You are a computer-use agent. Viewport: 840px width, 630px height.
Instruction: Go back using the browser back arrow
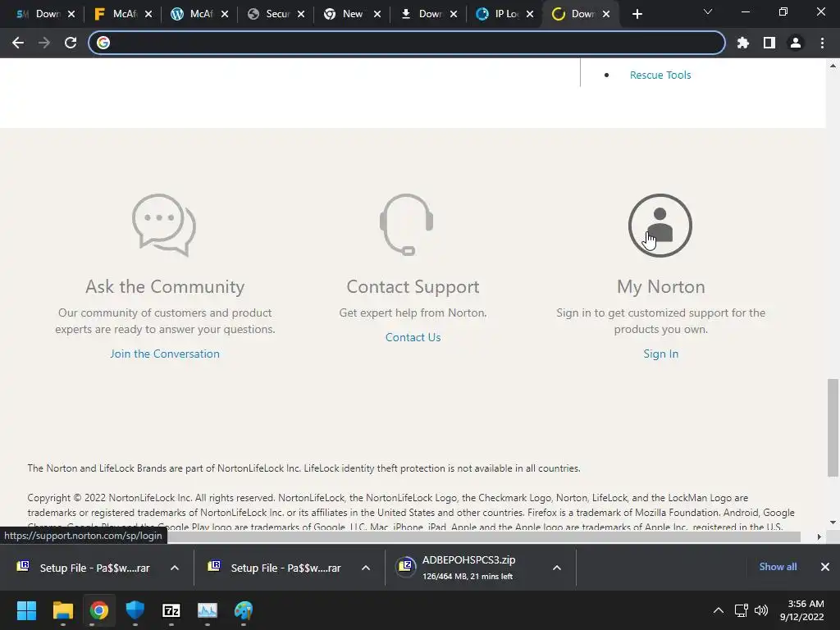18,43
